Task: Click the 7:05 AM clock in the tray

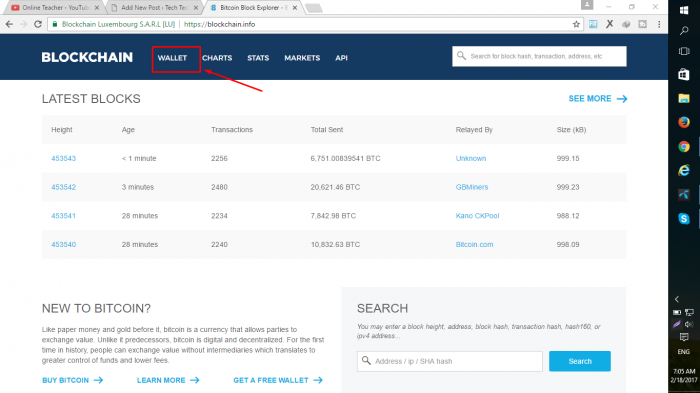Action: click(x=683, y=372)
